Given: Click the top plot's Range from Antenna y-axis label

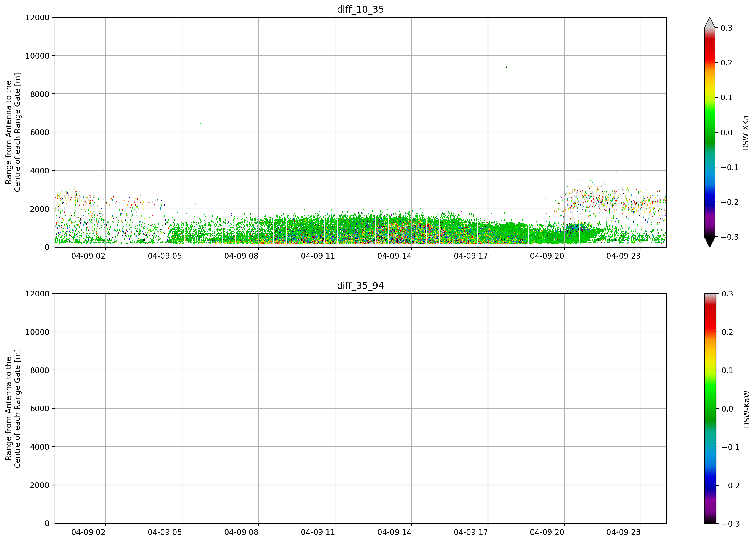Looking at the screenshot, I should click(13, 132).
